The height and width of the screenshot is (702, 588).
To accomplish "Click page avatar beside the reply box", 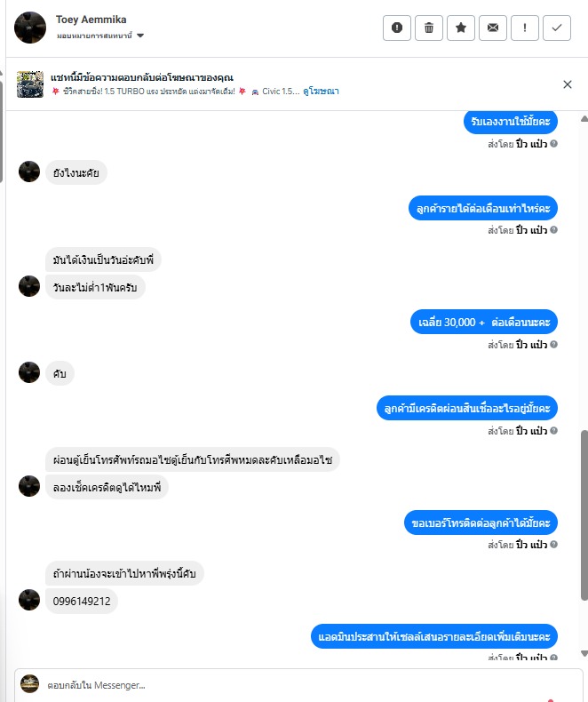I will pyautogui.click(x=30, y=683).
